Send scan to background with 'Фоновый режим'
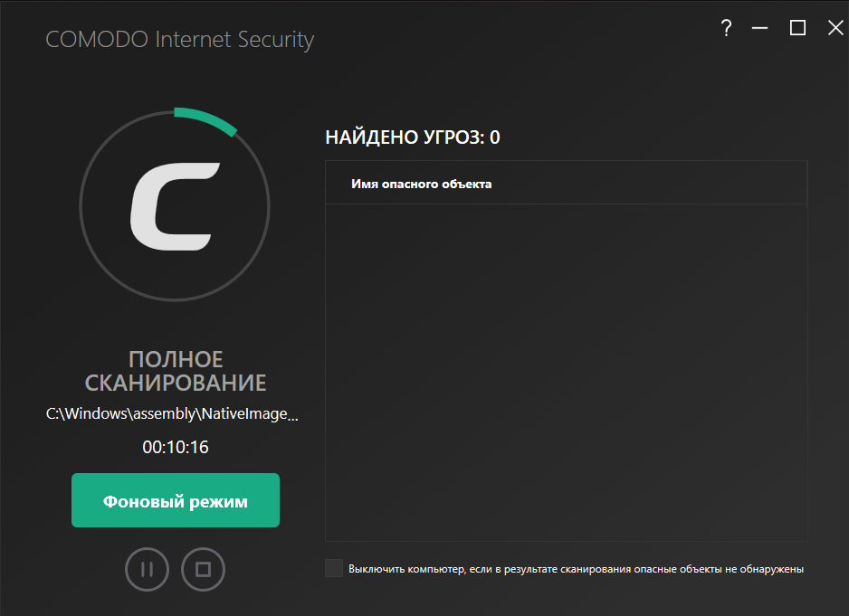The width and height of the screenshot is (849, 616). tap(175, 500)
